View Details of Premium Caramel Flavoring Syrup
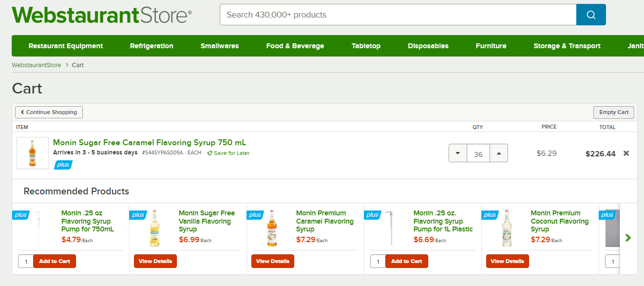644x286 pixels. (x=273, y=261)
